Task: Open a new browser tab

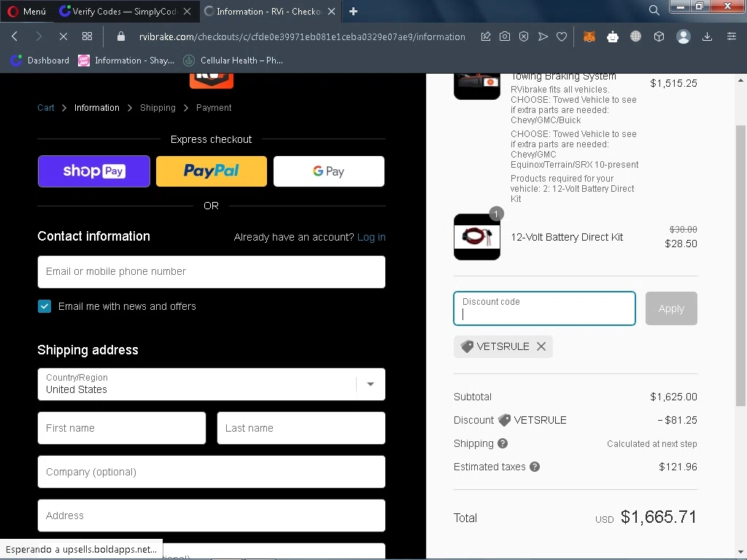Action: tap(353, 12)
